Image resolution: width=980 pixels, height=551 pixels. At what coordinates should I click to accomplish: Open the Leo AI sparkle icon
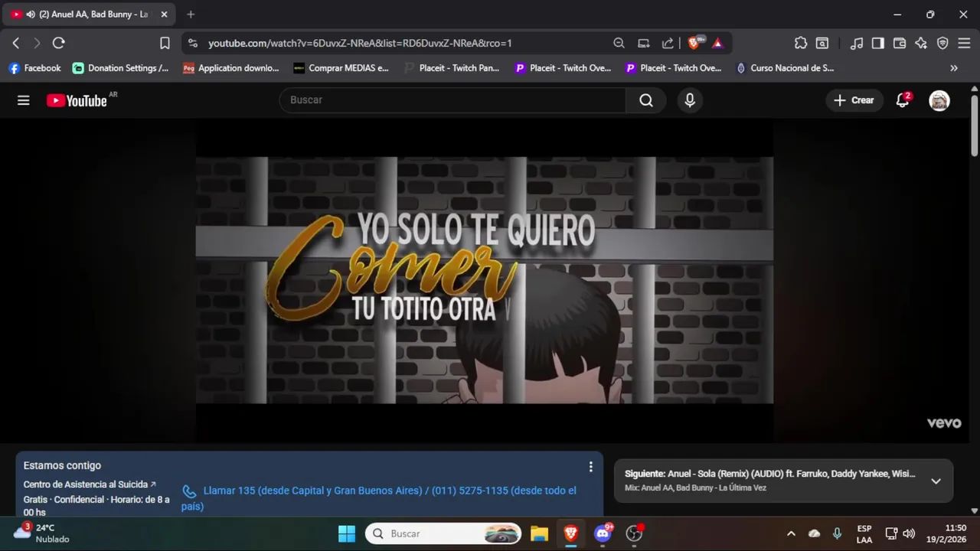pos(921,43)
